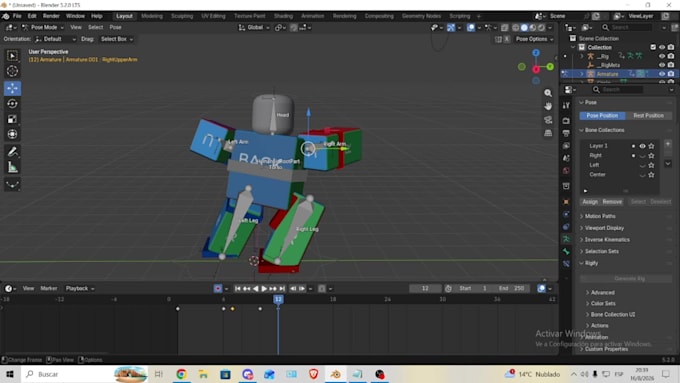Pick the Annotate pencil tool
680x383 pixels.
tap(12, 152)
